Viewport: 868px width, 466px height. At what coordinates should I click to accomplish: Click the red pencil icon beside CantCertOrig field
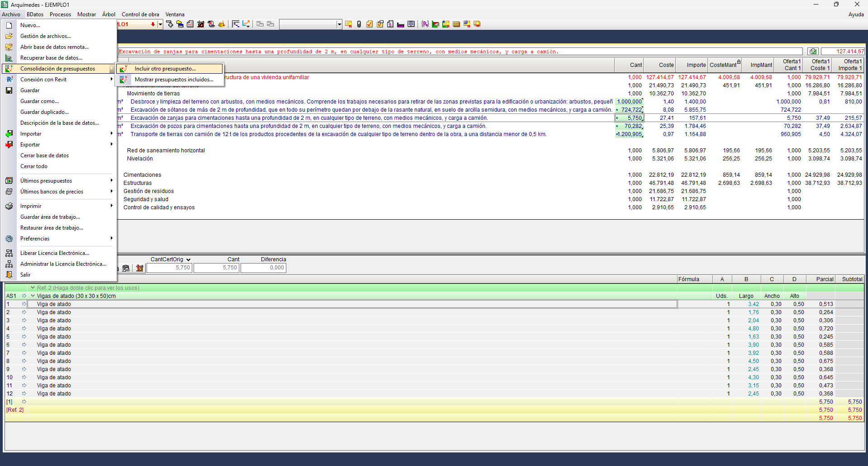pyautogui.click(x=140, y=268)
